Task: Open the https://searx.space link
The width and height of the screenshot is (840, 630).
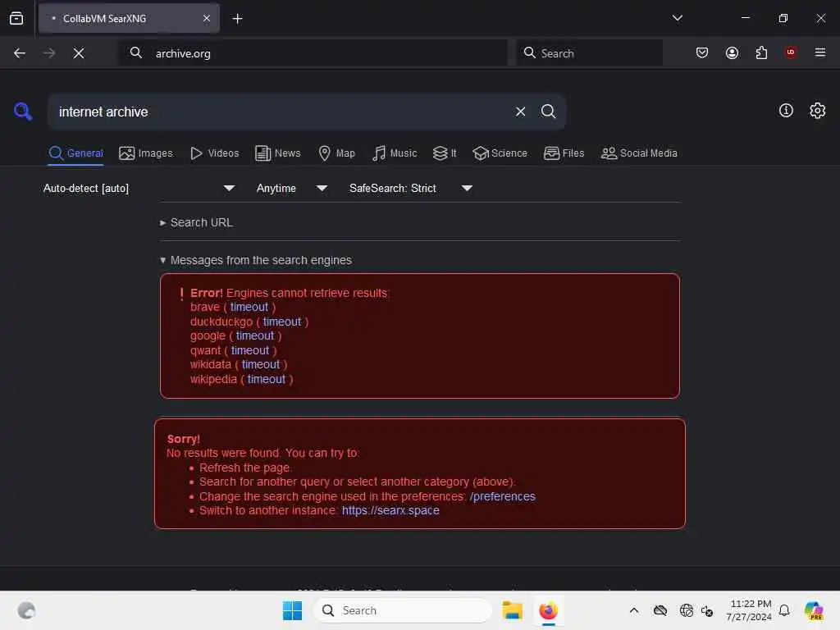Action: click(x=390, y=510)
